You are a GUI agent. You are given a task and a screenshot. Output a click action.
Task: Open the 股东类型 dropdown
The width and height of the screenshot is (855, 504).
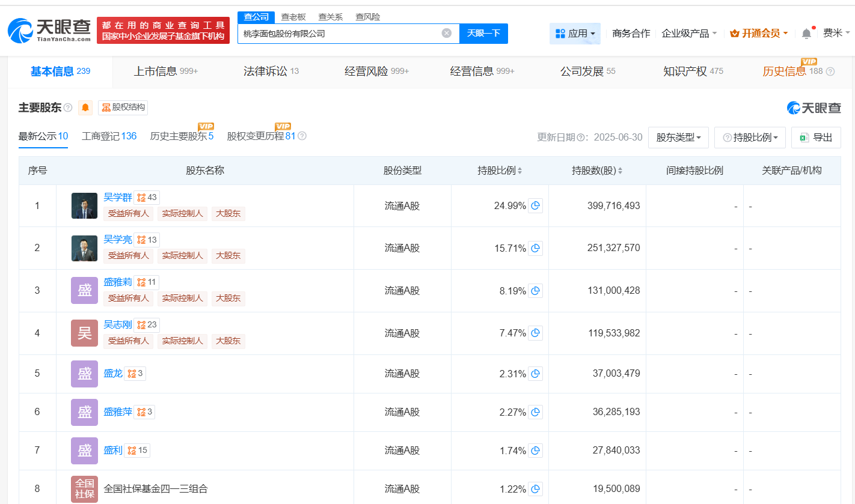pos(678,137)
